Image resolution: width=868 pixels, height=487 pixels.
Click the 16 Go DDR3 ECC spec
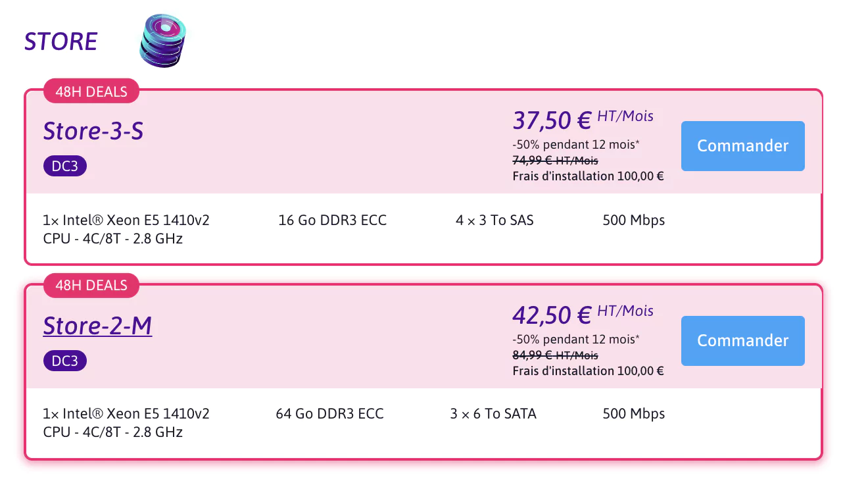coord(332,220)
